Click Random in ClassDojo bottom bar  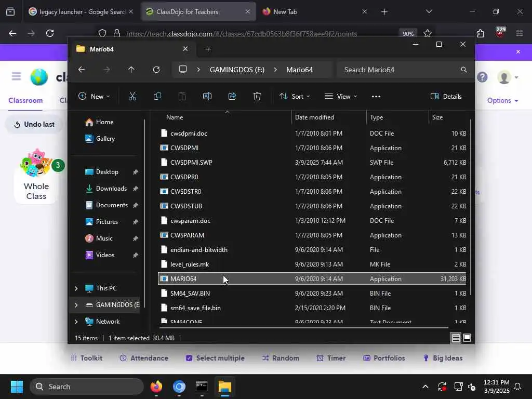point(281,358)
